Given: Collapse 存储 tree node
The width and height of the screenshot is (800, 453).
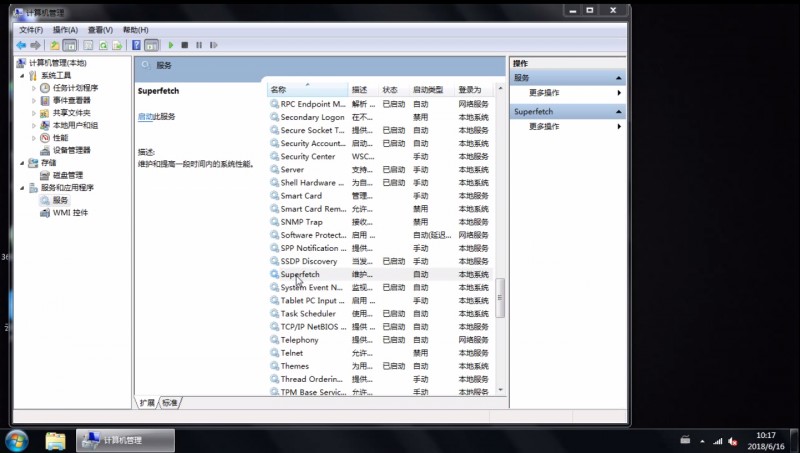Looking at the screenshot, I should [x=22, y=163].
